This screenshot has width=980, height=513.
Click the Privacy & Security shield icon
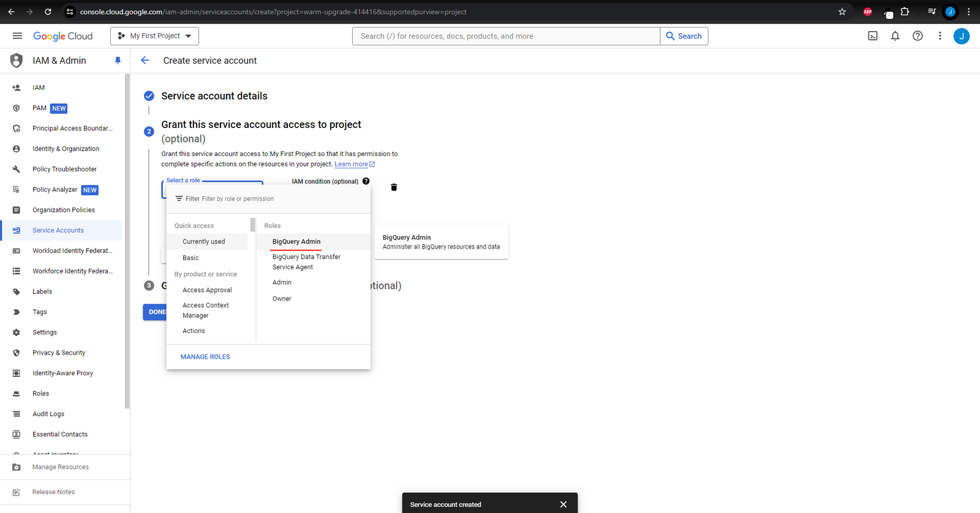17,353
